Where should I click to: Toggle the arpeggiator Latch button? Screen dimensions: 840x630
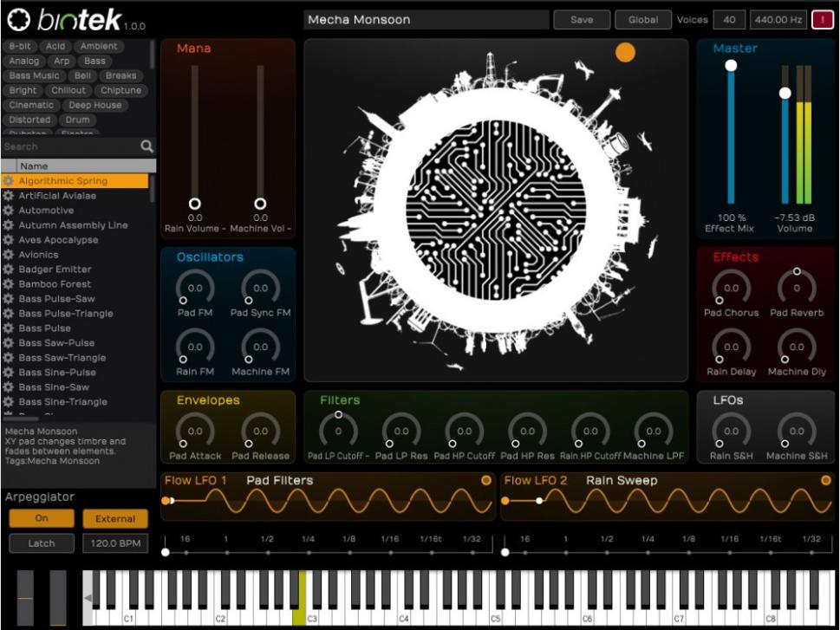pyautogui.click(x=41, y=543)
